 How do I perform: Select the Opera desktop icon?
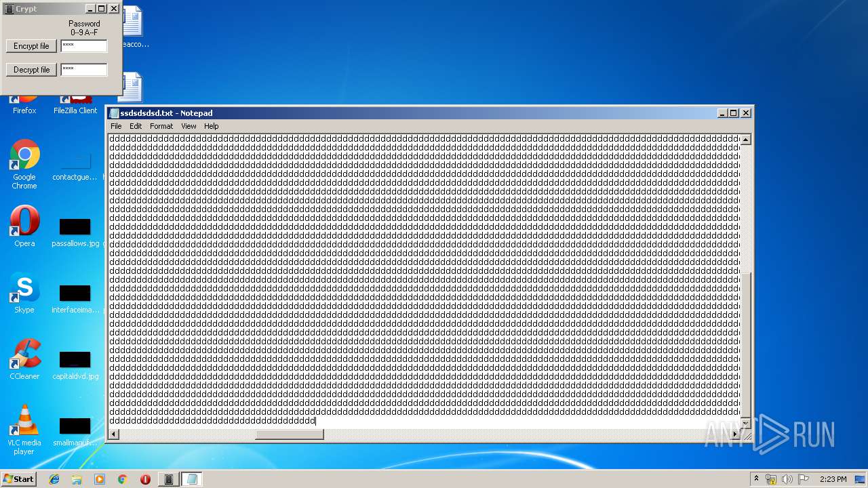click(x=24, y=226)
